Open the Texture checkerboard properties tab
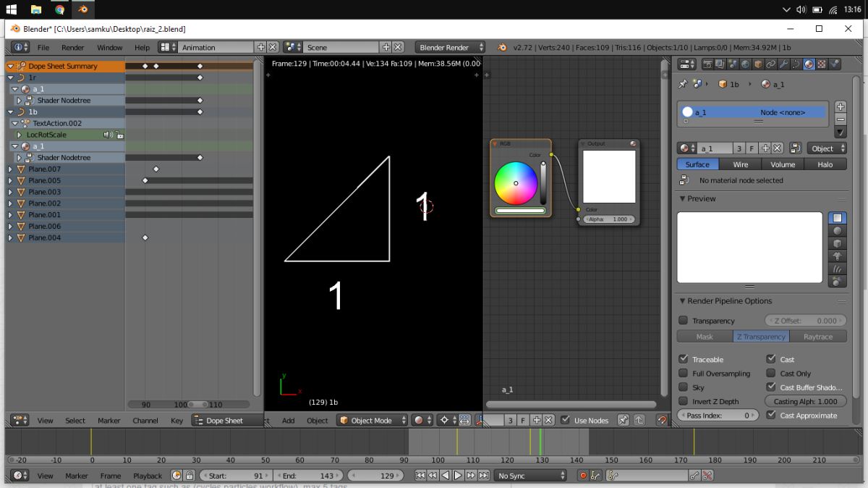This screenshot has width=868, height=488. coord(822,64)
